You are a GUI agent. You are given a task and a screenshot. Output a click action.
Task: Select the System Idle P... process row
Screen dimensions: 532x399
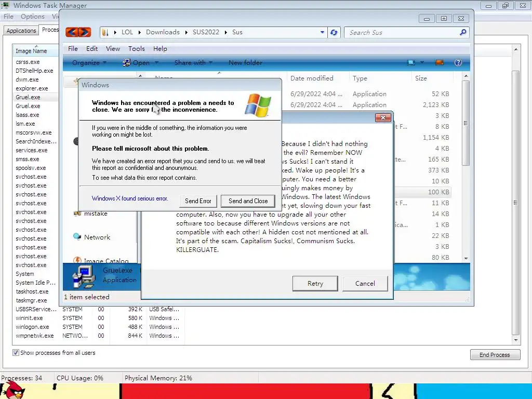pos(35,283)
